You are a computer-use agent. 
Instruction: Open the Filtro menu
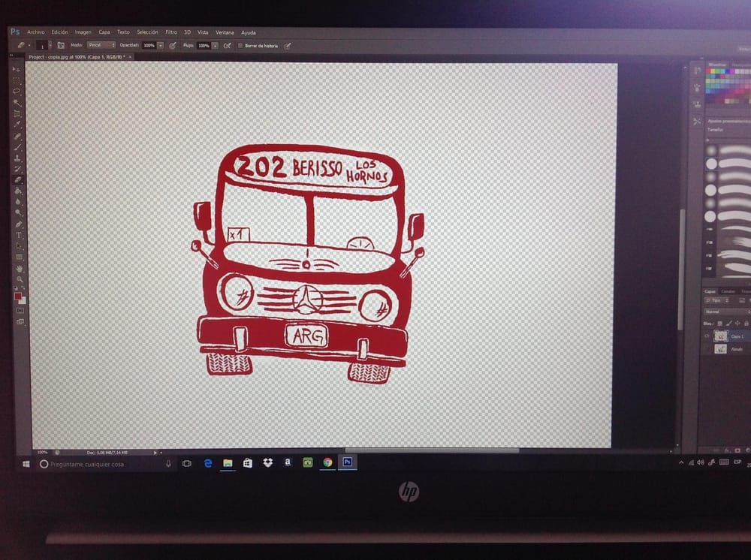pyautogui.click(x=171, y=32)
